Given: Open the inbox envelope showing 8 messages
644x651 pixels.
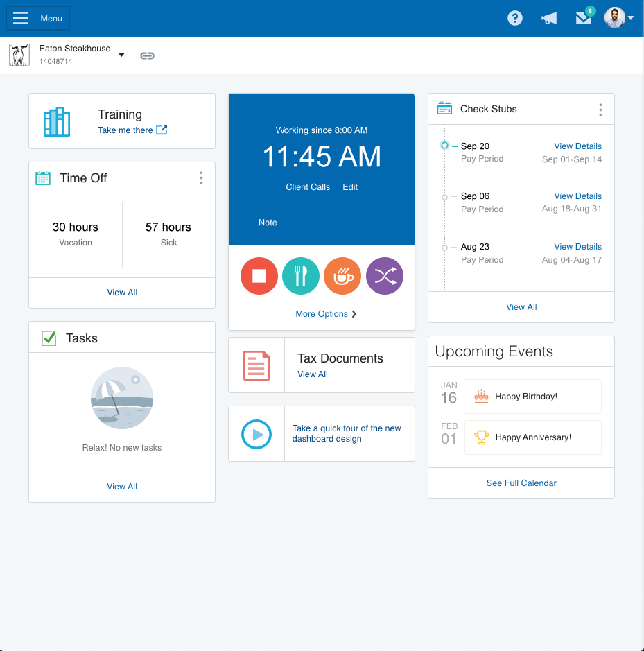Looking at the screenshot, I should 583,17.
